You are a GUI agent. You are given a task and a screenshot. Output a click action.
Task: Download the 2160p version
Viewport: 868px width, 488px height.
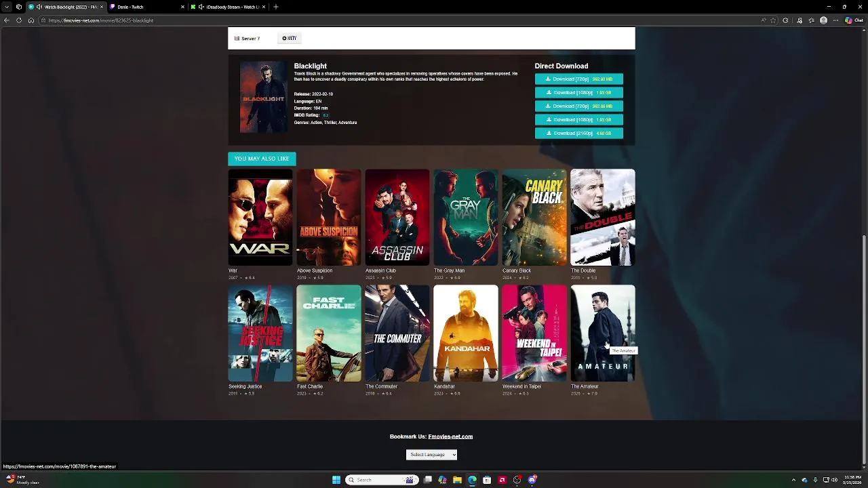click(579, 134)
